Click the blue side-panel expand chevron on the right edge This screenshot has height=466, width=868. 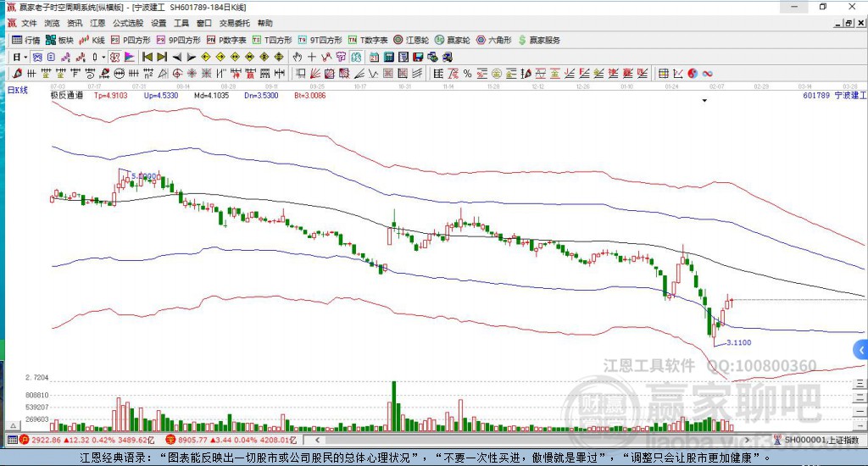(x=861, y=350)
